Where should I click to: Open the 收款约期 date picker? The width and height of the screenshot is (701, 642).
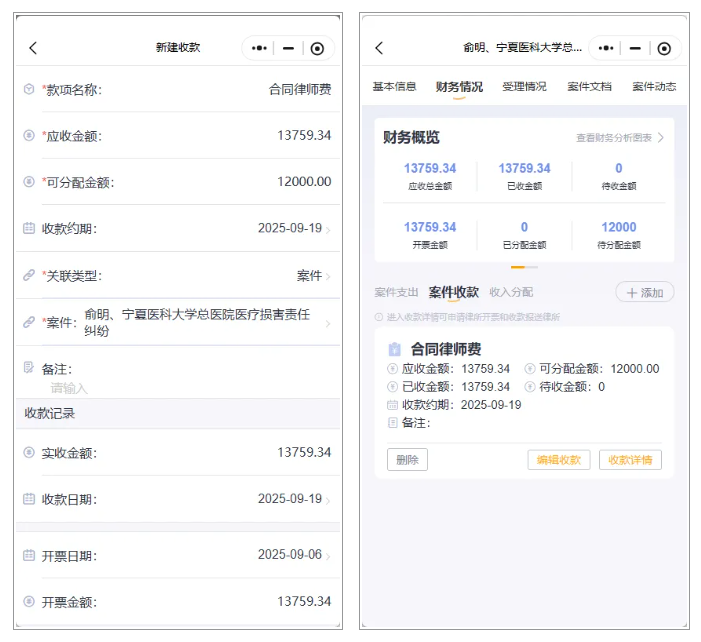pos(290,229)
